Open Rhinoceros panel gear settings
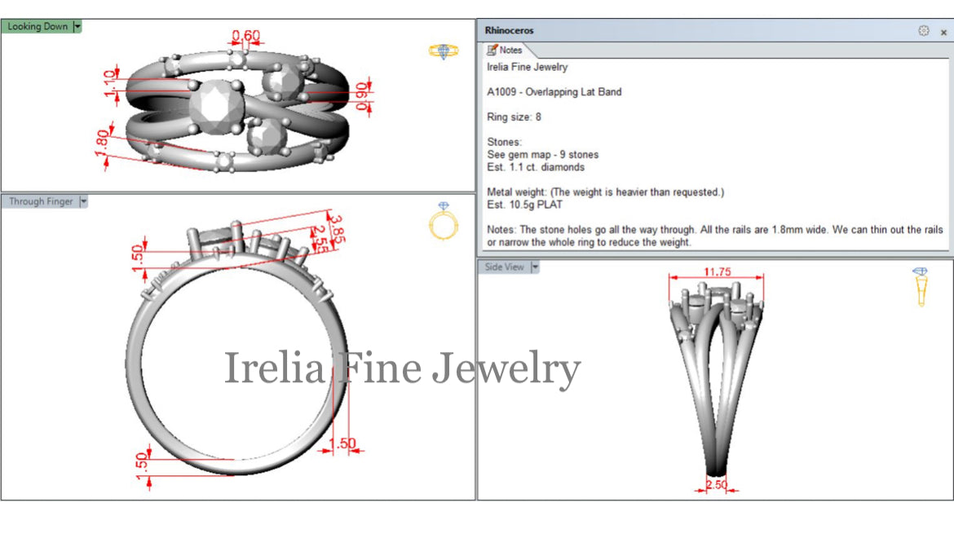 coord(924,30)
